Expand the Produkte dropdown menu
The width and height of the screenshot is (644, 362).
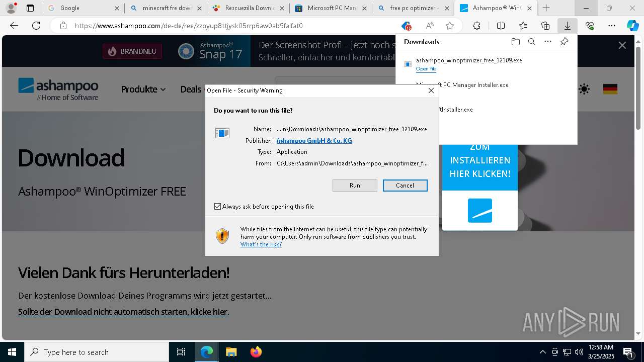pos(143,89)
